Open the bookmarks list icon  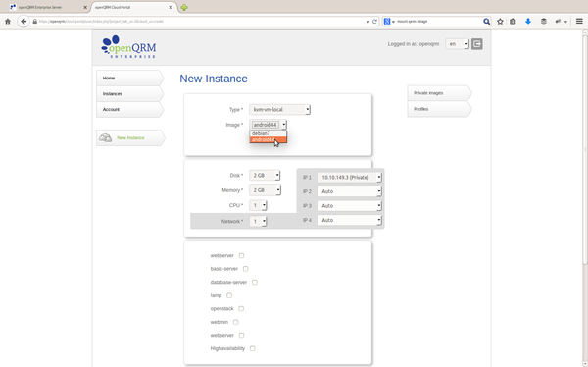513,22
